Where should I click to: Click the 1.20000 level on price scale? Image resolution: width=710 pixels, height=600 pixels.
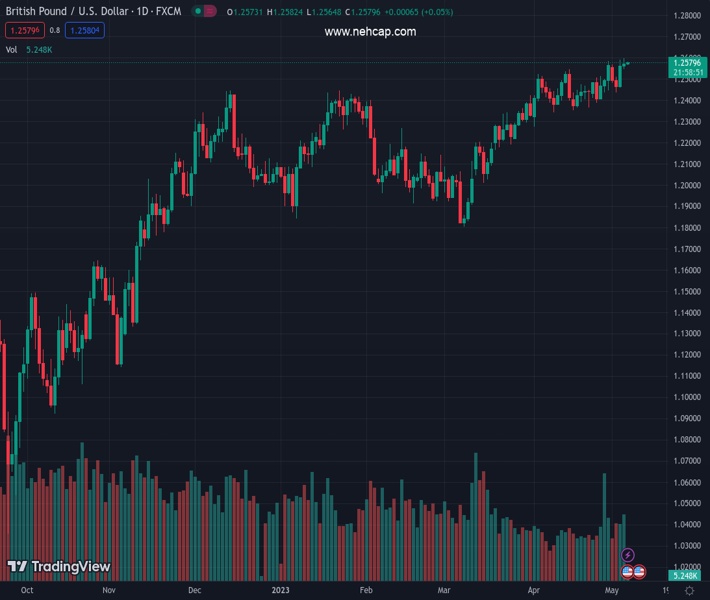(687, 185)
